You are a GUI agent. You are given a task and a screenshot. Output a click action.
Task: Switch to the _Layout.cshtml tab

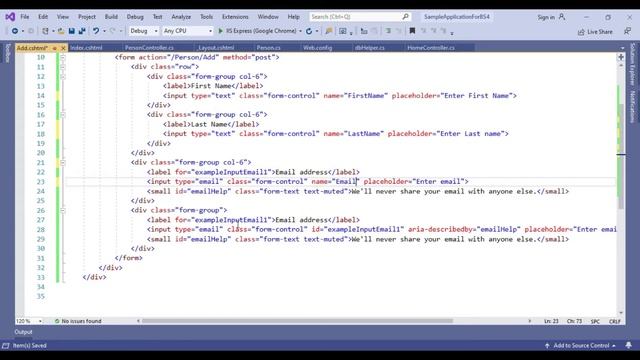pyautogui.click(x=216, y=48)
